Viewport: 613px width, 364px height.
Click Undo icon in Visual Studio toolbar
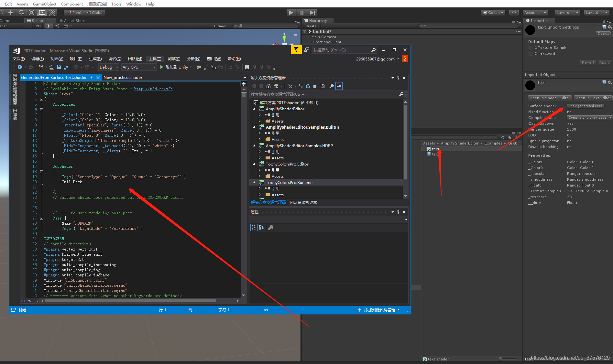pyautogui.click(x=76, y=67)
